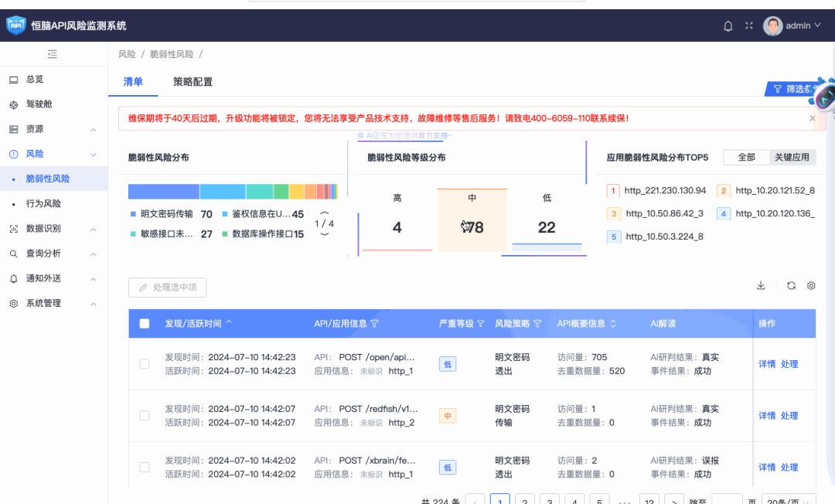Filter the 严重等级 column
This screenshot has width=835, height=504.
[480, 324]
